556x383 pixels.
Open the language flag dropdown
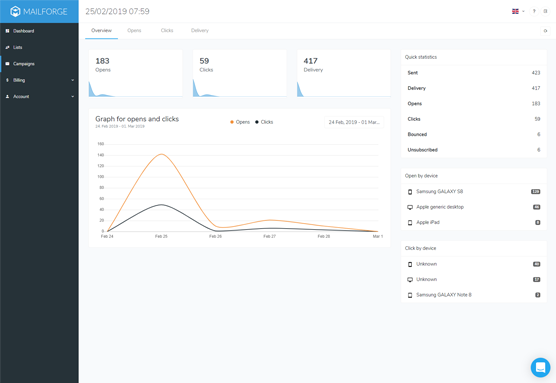click(518, 11)
